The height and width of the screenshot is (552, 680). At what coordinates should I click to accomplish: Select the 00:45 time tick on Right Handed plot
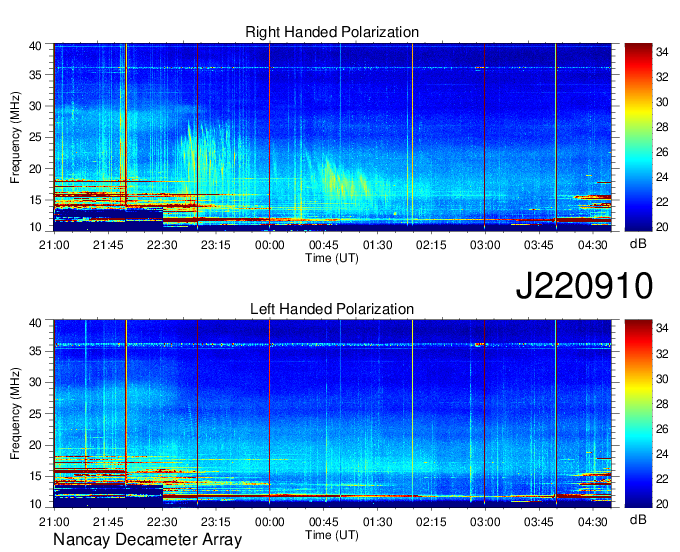point(324,245)
